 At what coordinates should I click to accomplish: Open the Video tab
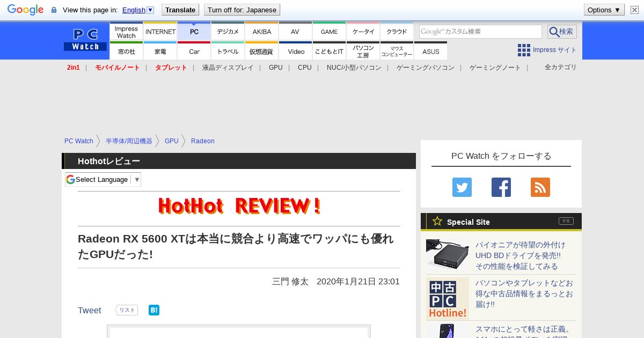pos(295,51)
